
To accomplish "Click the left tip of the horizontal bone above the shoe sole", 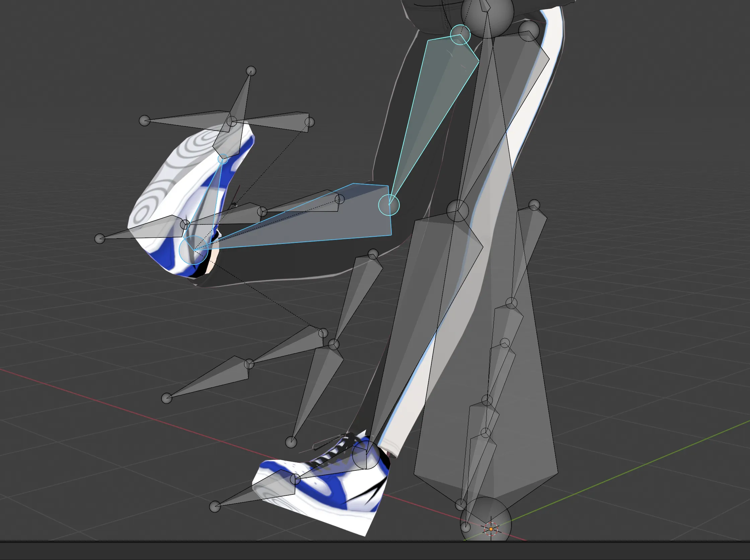I will pyautogui.click(x=145, y=121).
